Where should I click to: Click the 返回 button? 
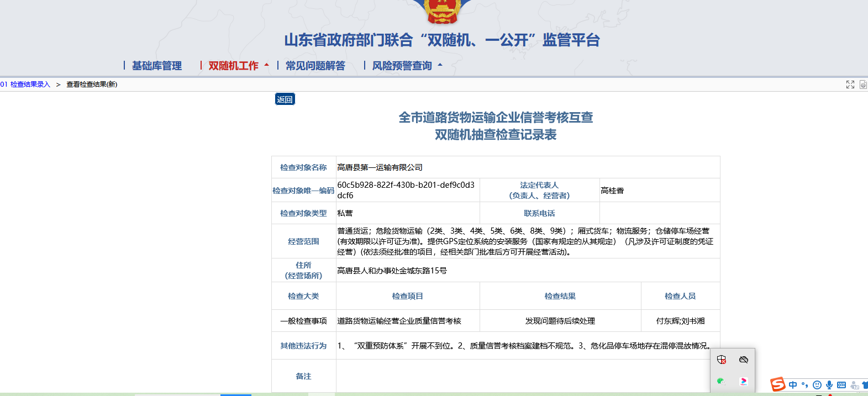point(285,99)
